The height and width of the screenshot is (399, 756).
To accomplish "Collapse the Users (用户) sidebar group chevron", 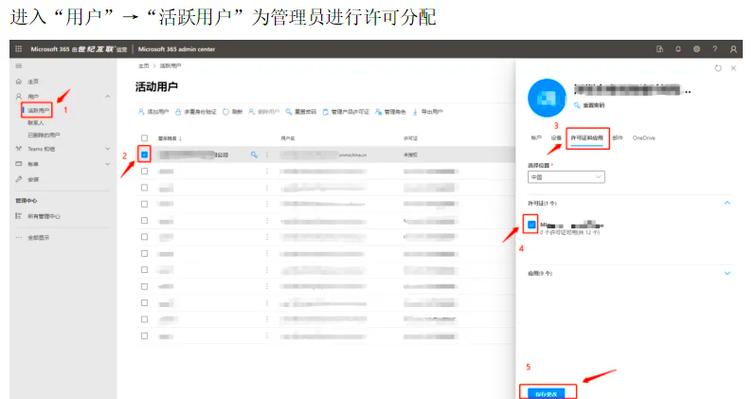I will [x=108, y=97].
